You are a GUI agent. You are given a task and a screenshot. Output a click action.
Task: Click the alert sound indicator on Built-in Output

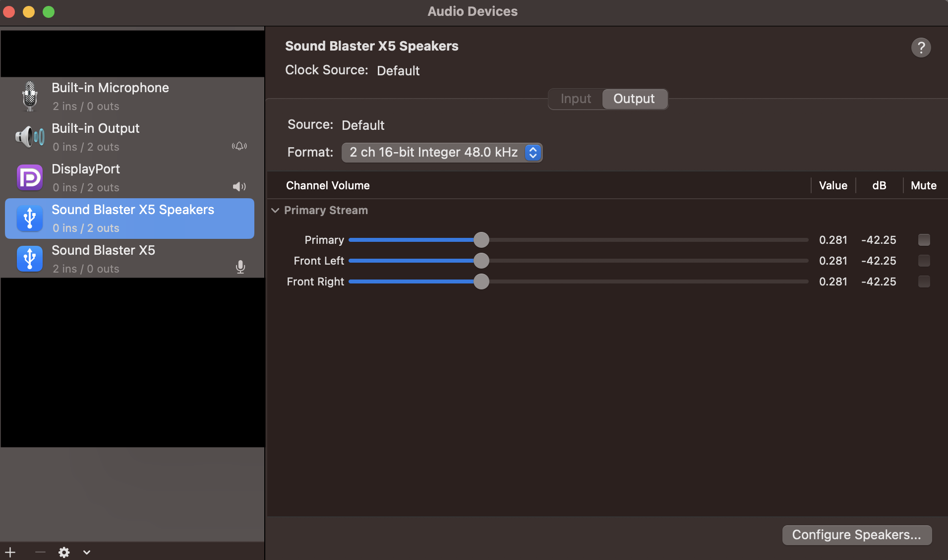click(239, 146)
